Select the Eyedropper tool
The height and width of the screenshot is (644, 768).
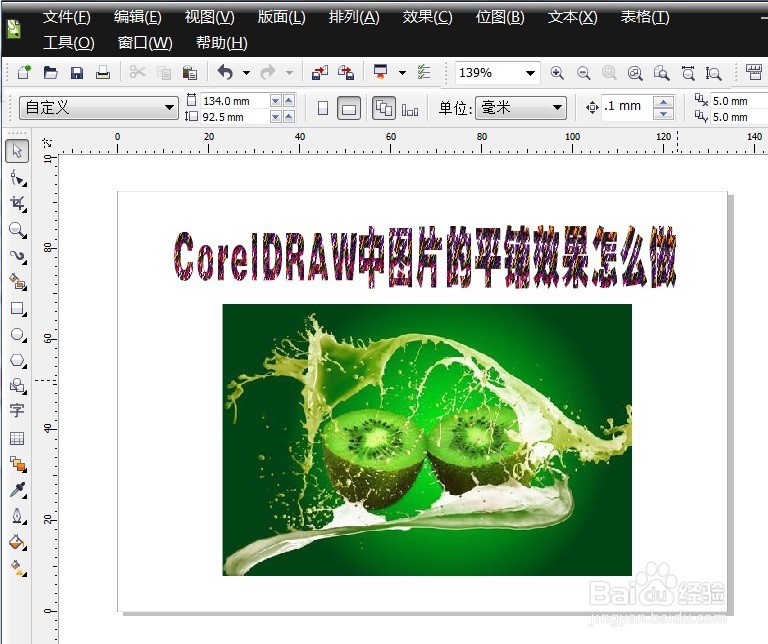point(18,490)
